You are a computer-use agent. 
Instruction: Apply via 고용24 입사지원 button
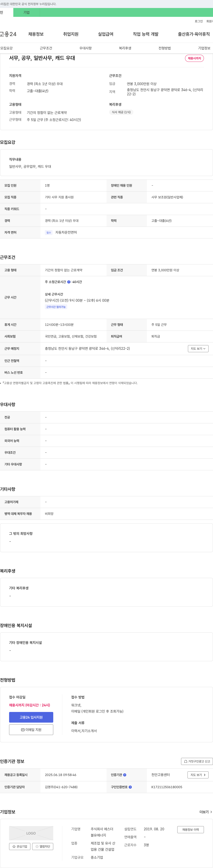click(x=31, y=717)
